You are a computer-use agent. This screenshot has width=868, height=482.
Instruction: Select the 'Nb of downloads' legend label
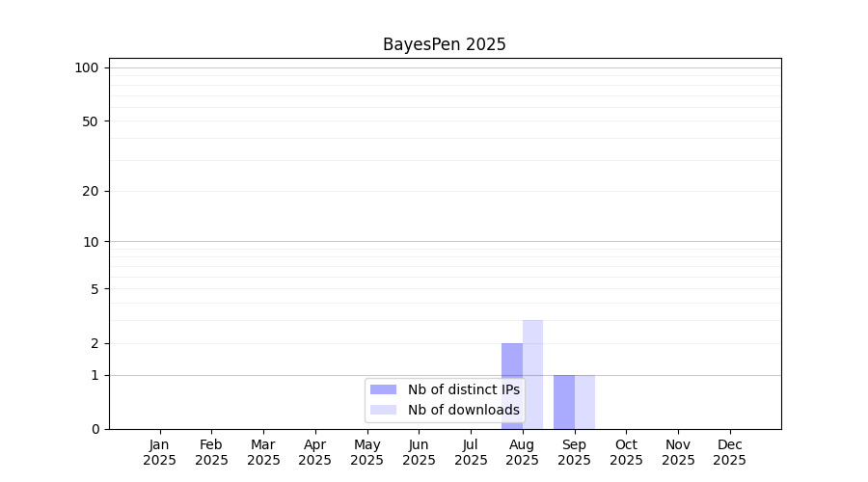click(x=464, y=410)
